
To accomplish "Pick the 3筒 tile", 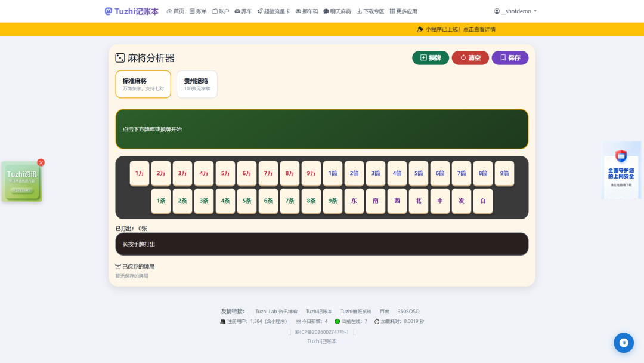I will pyautogui.click(x=376, y=174).
